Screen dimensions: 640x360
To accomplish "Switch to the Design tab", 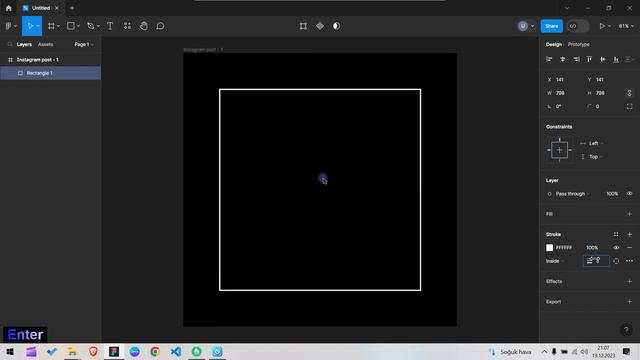I will (554, 44).
